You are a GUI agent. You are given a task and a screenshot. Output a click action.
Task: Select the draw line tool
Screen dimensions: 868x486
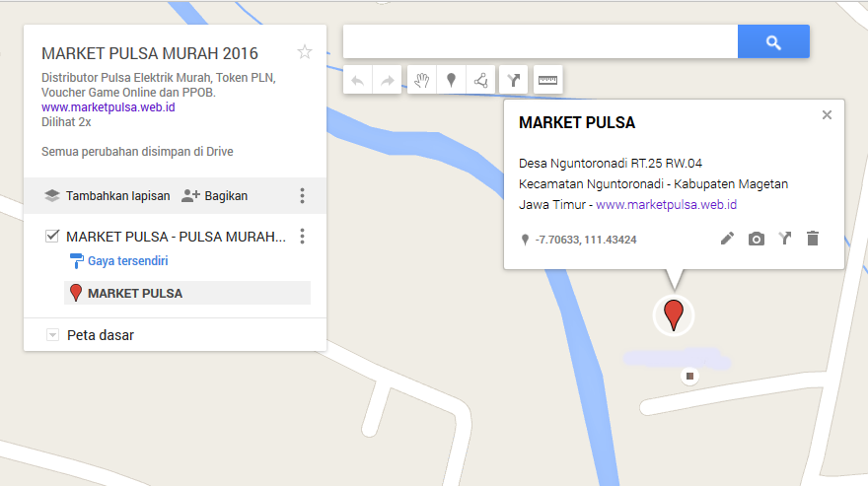(480, 81)
